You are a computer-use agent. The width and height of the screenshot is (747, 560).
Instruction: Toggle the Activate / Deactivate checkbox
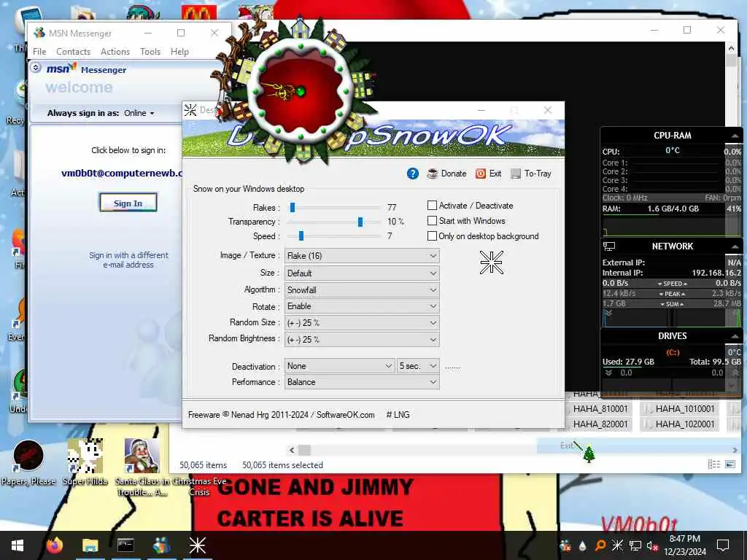432,205
